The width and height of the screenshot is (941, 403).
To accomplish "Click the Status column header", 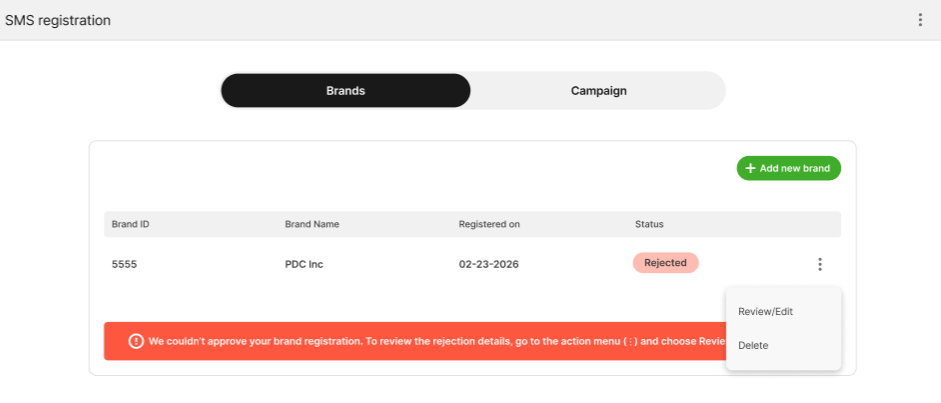I will tap(649, 224).
